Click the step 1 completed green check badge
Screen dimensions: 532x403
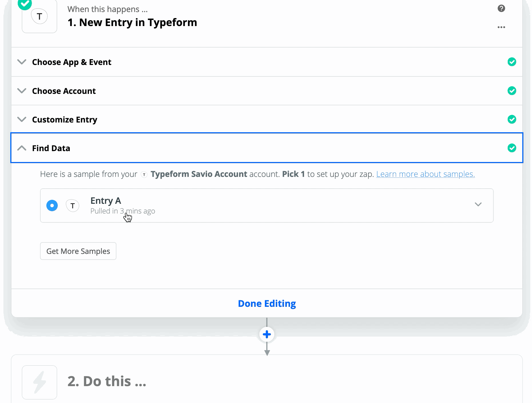tap(25, 4)
